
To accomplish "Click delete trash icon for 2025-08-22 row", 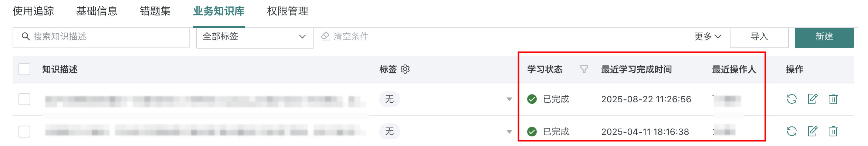I will click(x=833, y=99).
